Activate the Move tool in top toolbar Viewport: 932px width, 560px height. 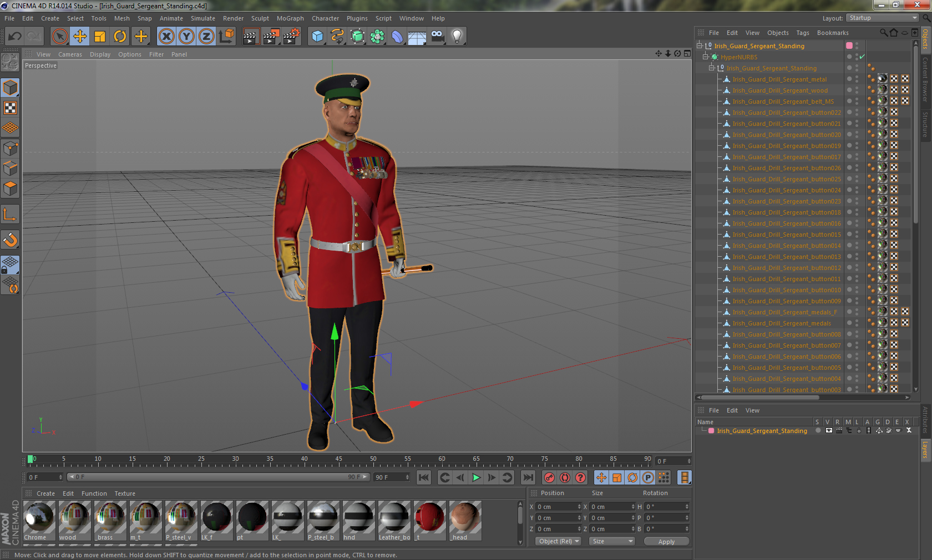(80, 37)
